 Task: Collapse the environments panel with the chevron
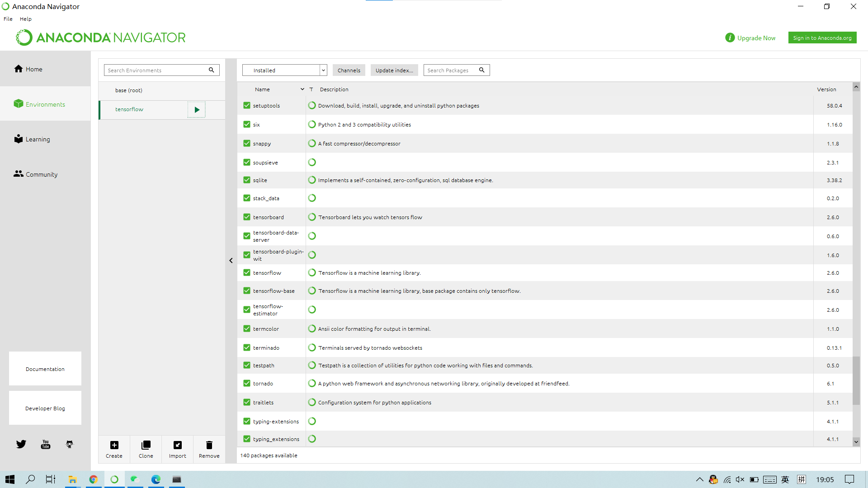point(231,261)
